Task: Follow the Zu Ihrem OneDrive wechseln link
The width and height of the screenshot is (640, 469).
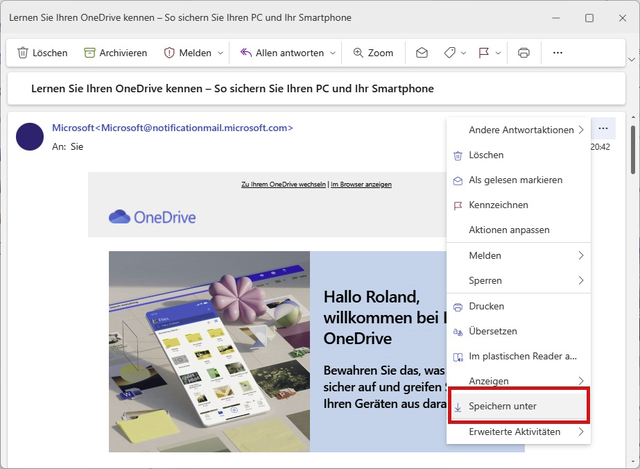Action: pyautogui.click(x=283, y=184)
